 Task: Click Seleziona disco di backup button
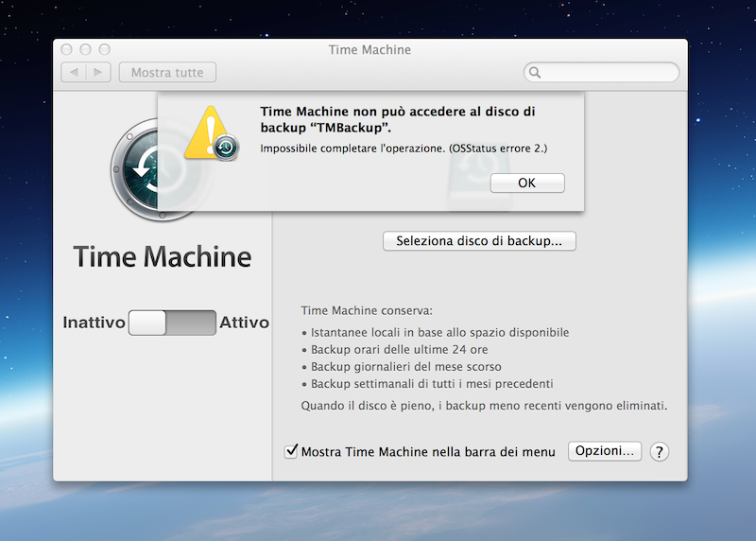point(479,241)
